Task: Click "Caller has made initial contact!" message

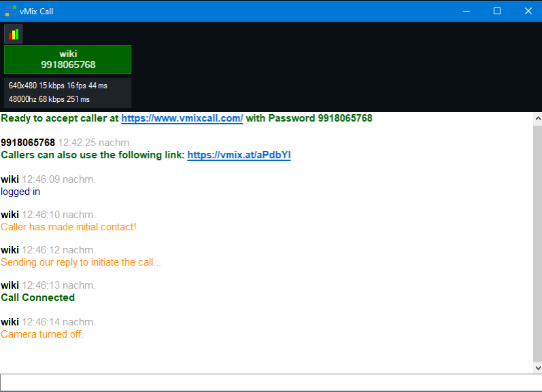Action: pyautogui.click(x=69, y=227)
